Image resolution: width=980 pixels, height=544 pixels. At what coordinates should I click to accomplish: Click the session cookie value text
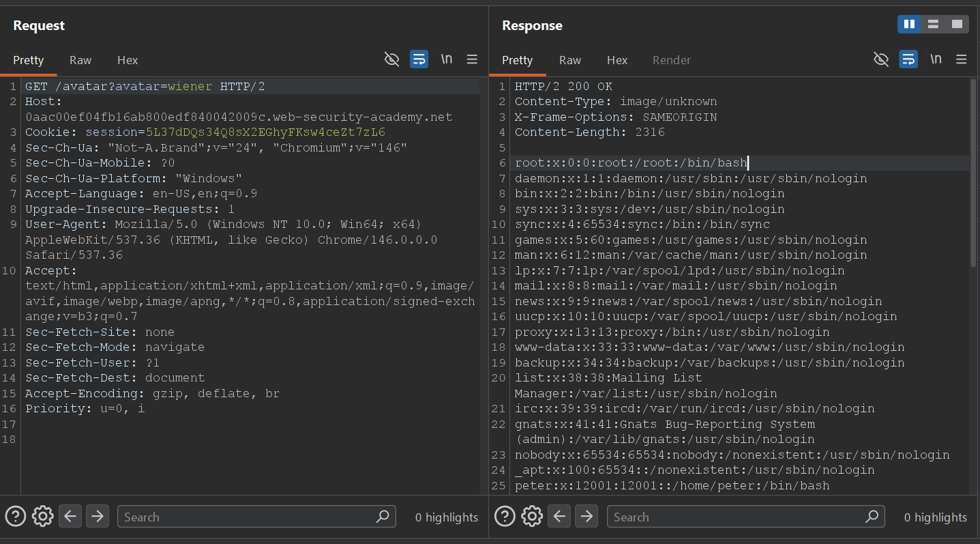pos(265,132)
